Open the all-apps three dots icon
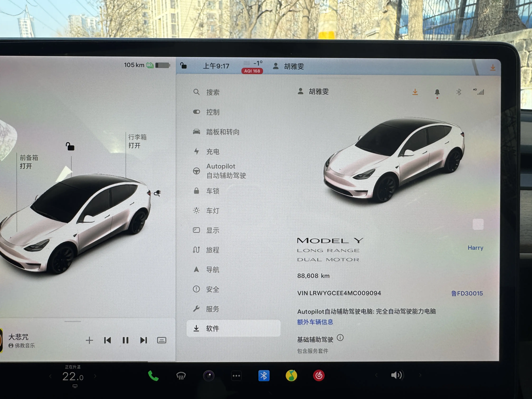This screenshot has width=532, height=399. 236,376
